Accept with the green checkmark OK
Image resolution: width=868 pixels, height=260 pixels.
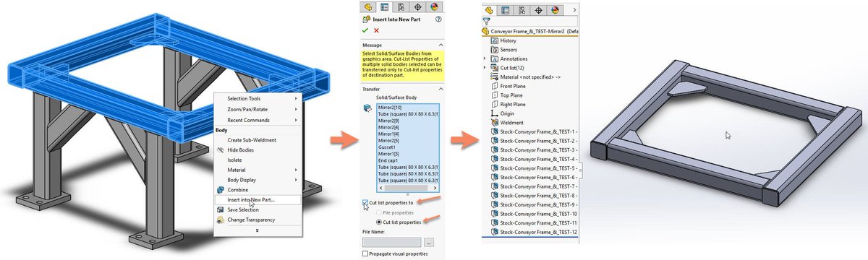tap(366, 30)
